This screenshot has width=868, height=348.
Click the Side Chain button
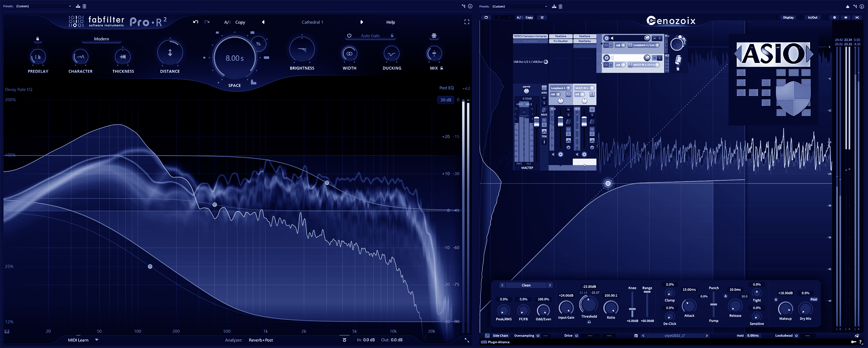[500, 336]
